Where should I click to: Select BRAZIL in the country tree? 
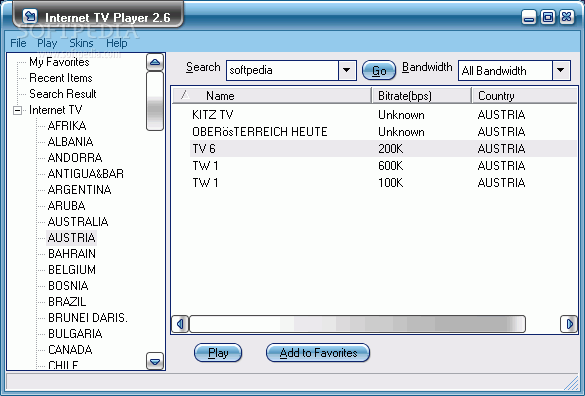coord(67,302)
